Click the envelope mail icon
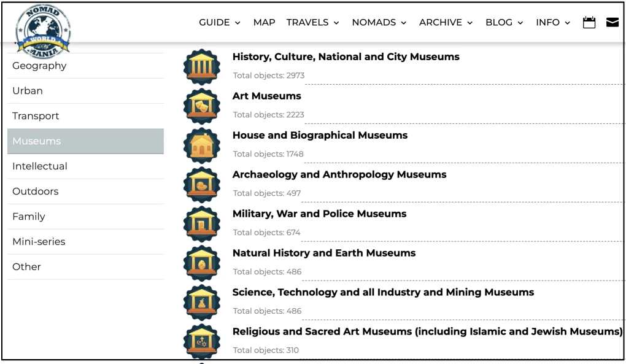The height and width of the screenshot is (364, 626). (612, 23)
